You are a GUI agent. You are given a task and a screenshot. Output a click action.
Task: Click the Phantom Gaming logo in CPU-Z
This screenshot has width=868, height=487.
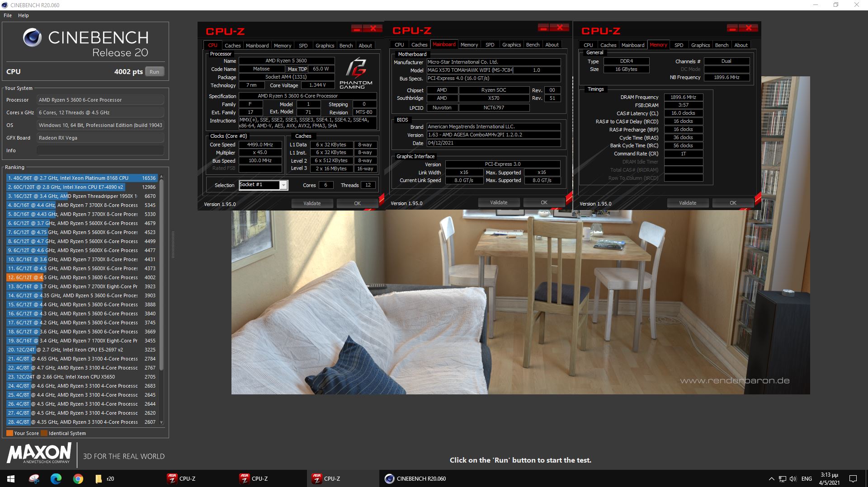point(356,72)
